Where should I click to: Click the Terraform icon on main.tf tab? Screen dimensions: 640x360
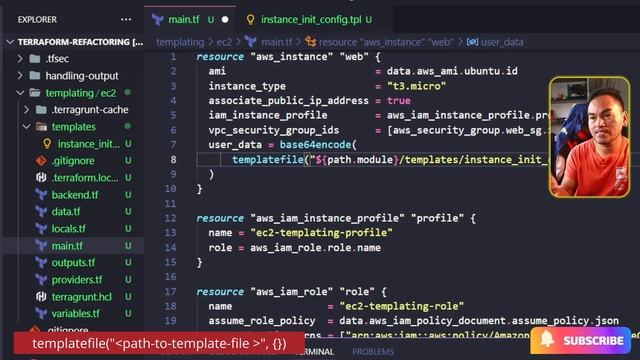[x=158, y=20]
